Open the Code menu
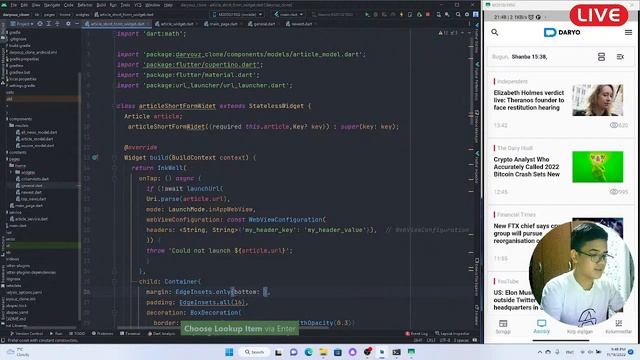This screenshot has width=640, height=360. (69, 5)
